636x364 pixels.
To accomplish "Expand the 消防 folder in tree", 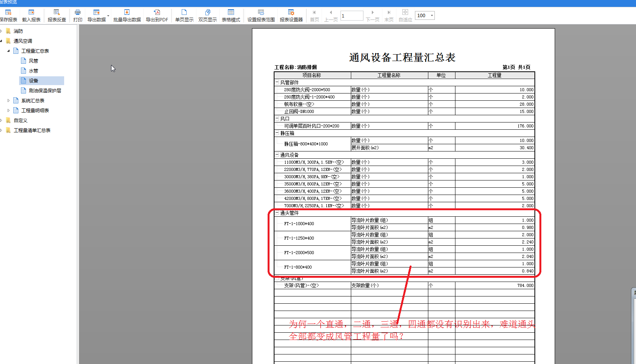I will coord(1,31).
